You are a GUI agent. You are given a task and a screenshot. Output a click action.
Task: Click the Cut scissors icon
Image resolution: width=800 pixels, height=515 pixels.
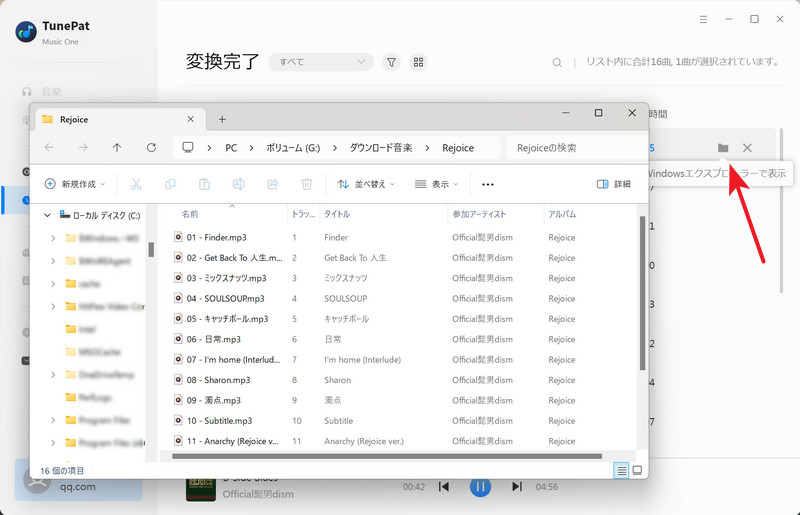click(136, 184)
